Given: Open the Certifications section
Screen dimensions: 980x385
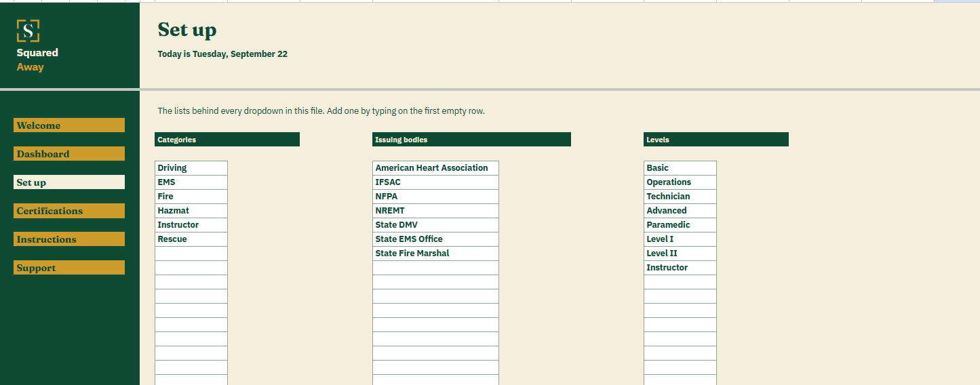Looking at the screenshot, I should pyautogui.click(x=69, y=211).
